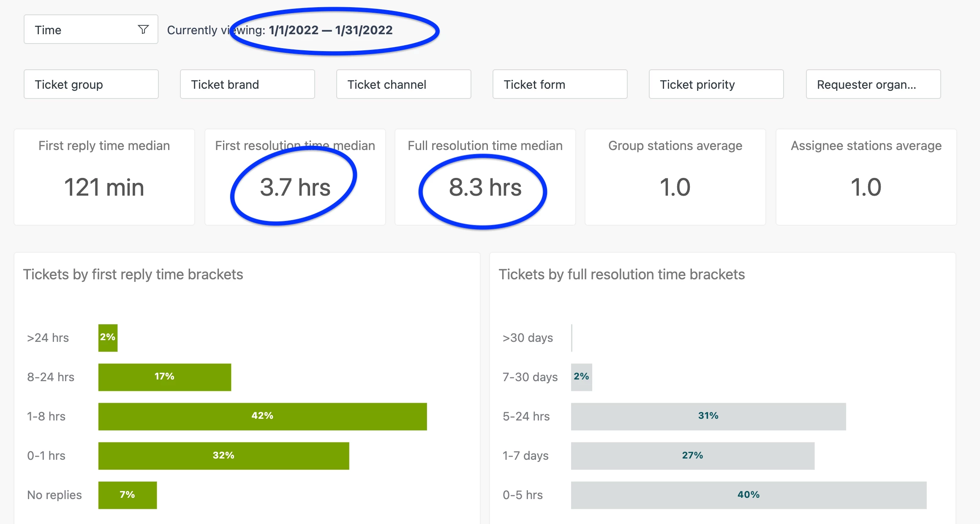Expand the Ticket form filter
This screenshot has height=524, width=980.
coord(560,85)
